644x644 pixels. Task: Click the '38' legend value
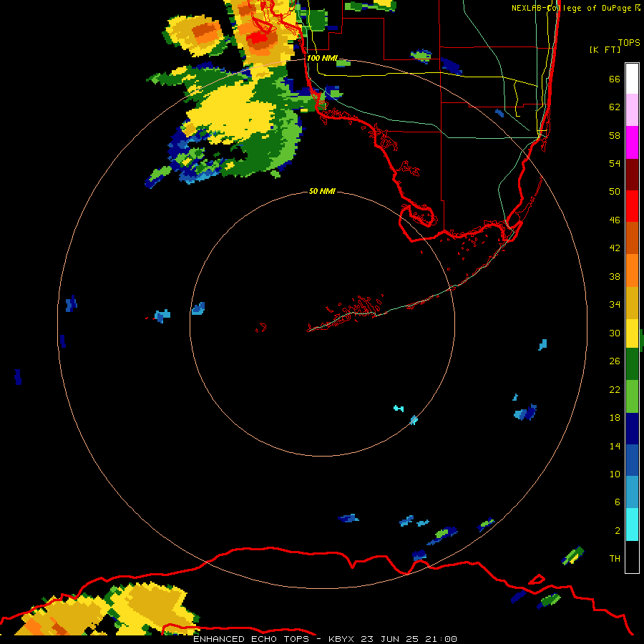tap(615, 277)
